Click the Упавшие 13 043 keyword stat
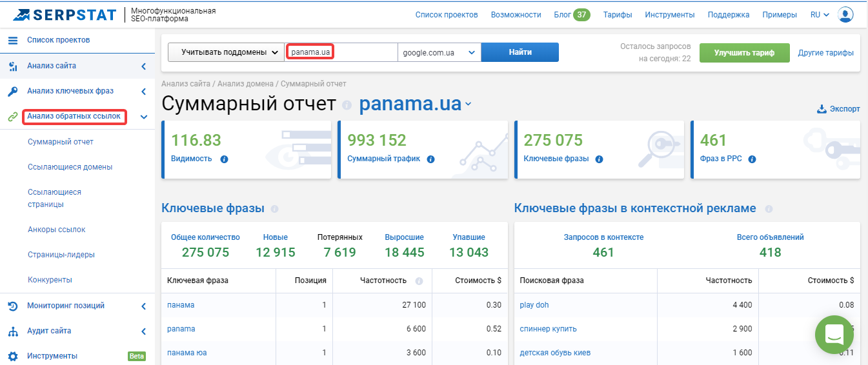 469,246
